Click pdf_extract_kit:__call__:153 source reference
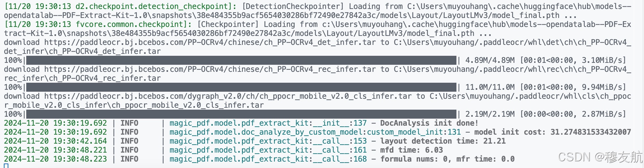This screenshot has width=644, height=168. point(268,141)
